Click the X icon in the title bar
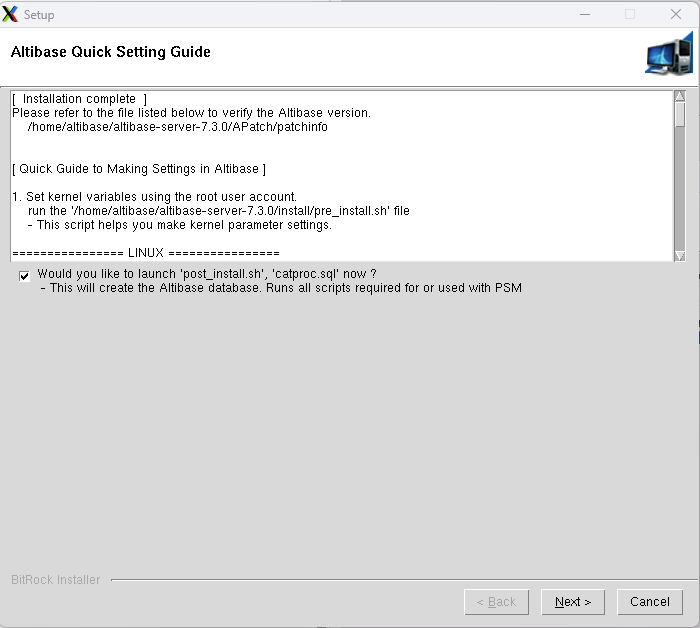The width and height of the screenshot is (700, 628). coord(11,14)
